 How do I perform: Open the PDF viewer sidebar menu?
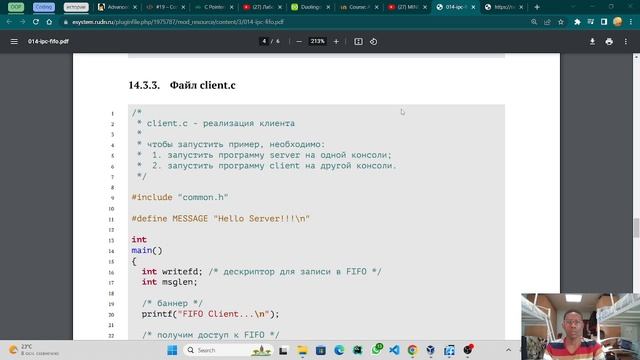[14, 41]
